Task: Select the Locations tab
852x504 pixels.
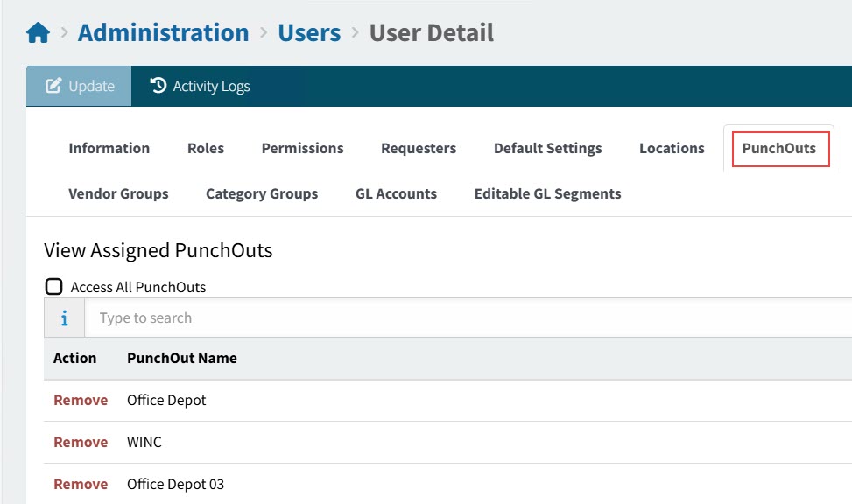Action: coord(672,148)
